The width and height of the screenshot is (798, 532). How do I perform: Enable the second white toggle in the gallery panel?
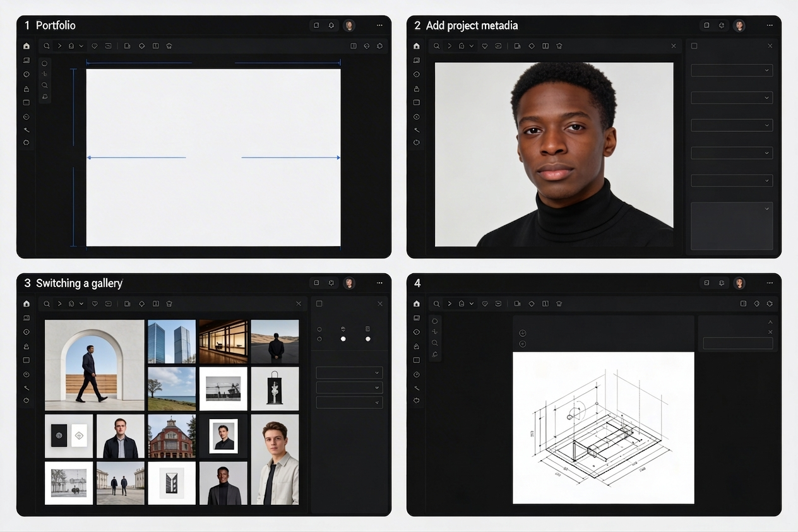pyautogui.click(x=368, y=339)
